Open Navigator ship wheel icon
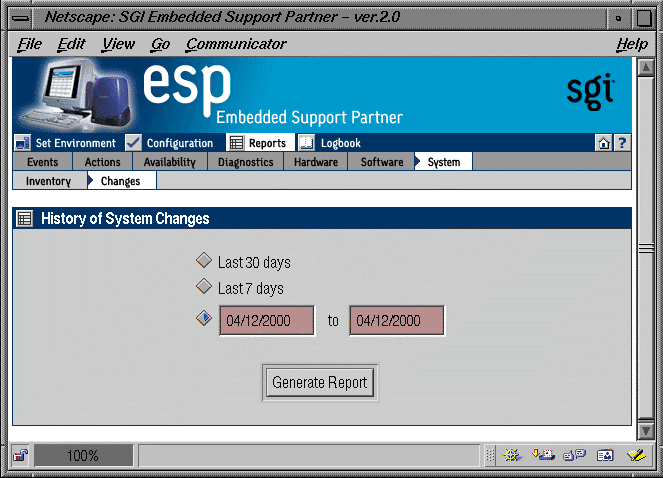 click(x=512, y=455)
